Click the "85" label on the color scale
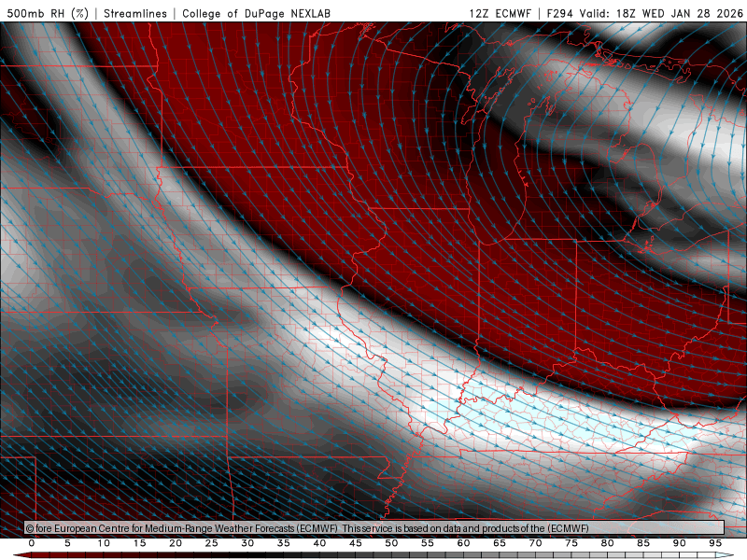Image resolution: width=747 pixels, height=560 pixels. pos(643,543)
